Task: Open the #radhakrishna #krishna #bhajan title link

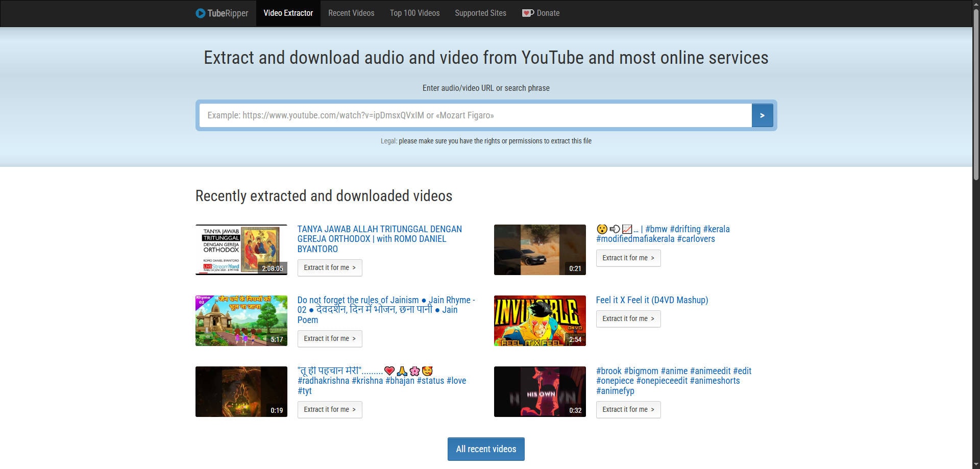Action: point(382,381)
